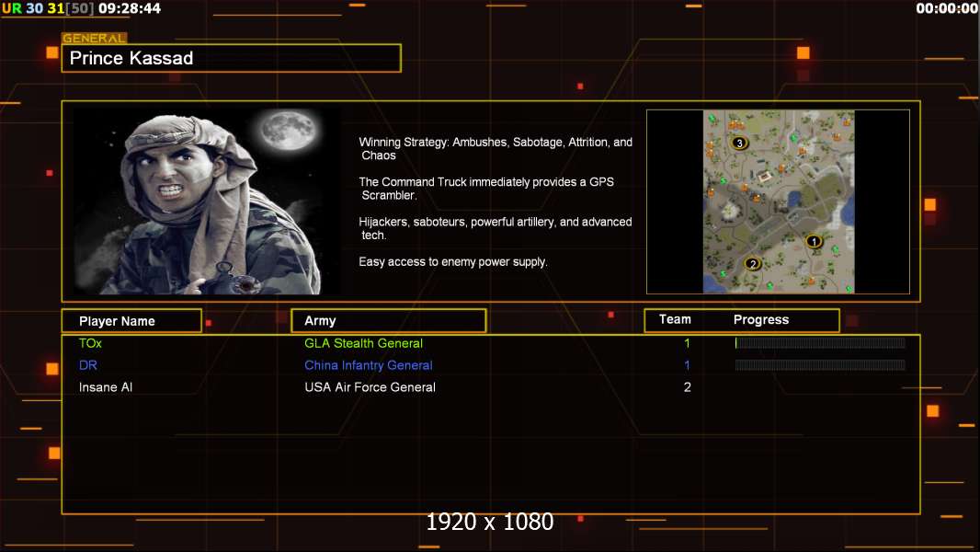Select player DR in the list

(x=87, y=365)
